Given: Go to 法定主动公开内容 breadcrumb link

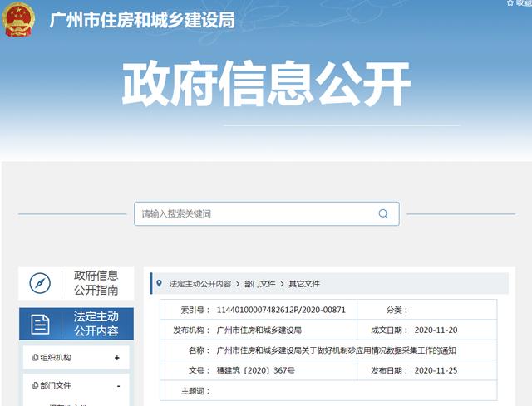Looking at the screenshot, I should (x=200, y=284).
